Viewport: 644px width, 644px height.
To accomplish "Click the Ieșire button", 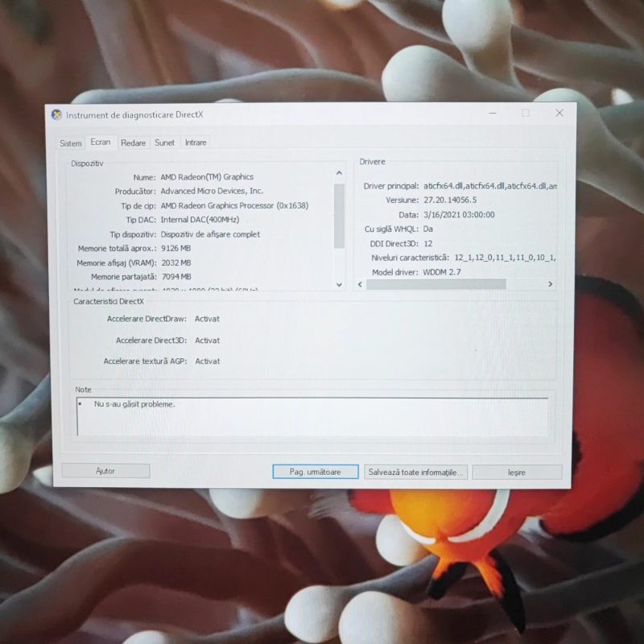I will pos(517,473).
